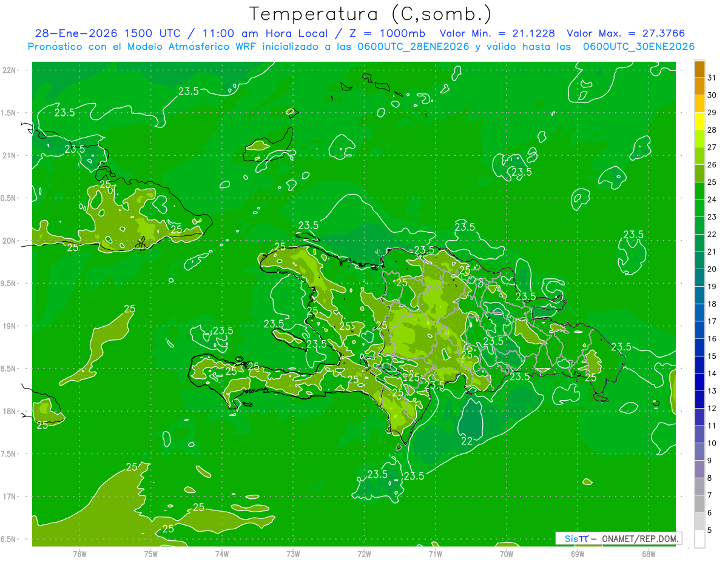Click the legend value "18"

coord(712,304)
